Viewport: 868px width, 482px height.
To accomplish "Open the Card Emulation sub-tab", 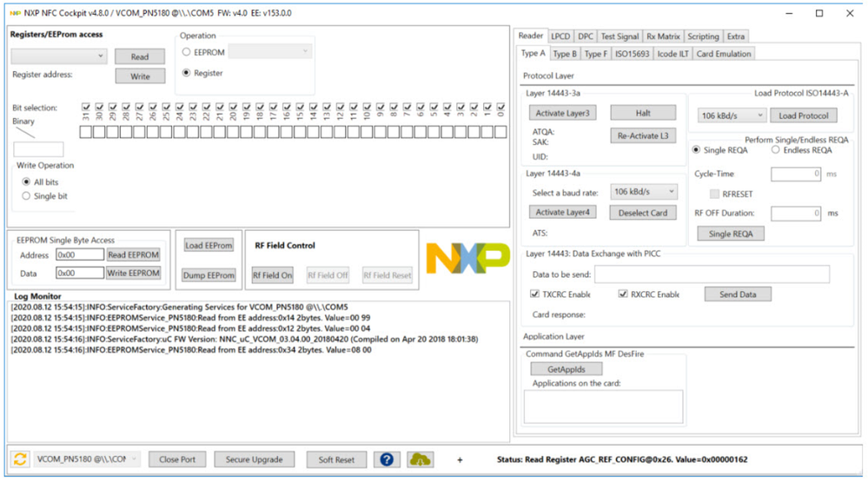I will 724,54.
